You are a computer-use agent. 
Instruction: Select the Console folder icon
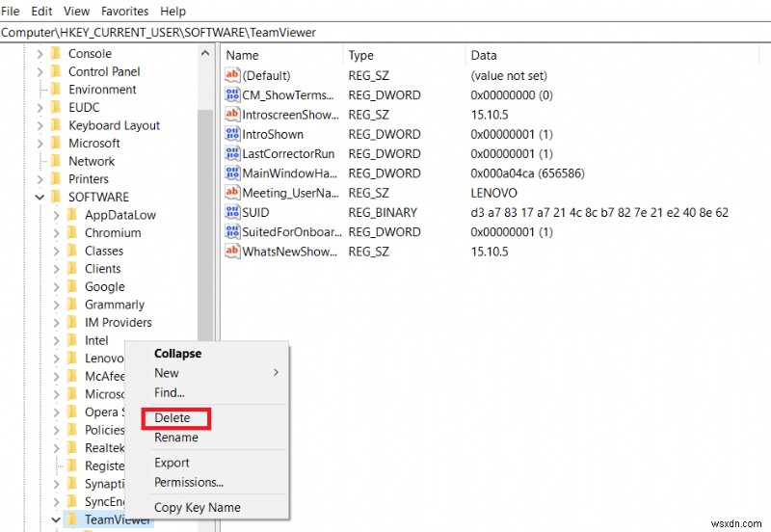(56, 53)
